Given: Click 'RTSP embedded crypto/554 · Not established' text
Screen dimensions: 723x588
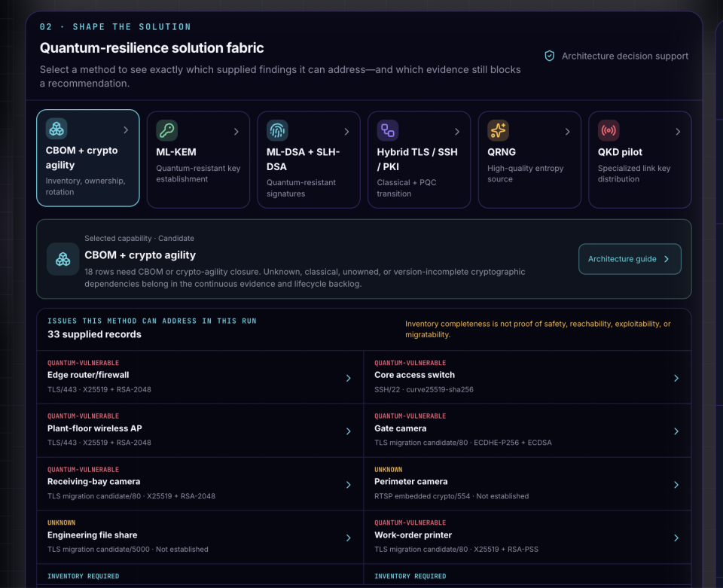Looking at the screenshot, I should click(451, 496).
